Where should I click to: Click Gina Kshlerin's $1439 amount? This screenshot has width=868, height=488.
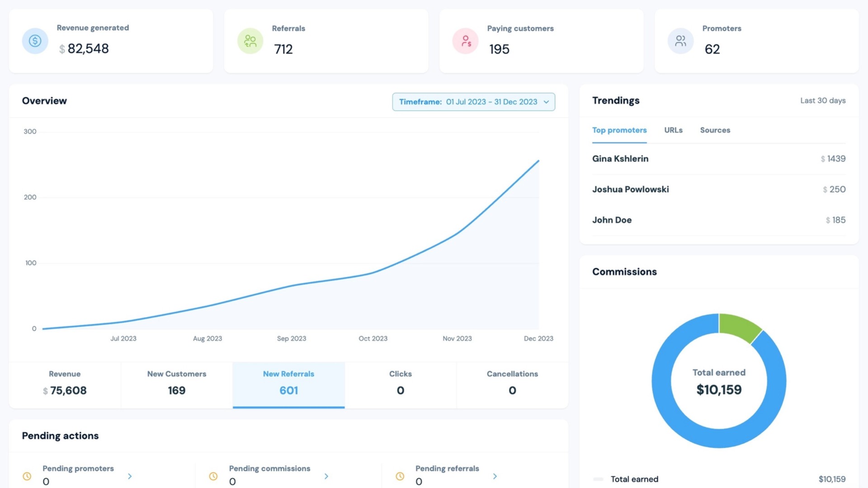(833, 159)
